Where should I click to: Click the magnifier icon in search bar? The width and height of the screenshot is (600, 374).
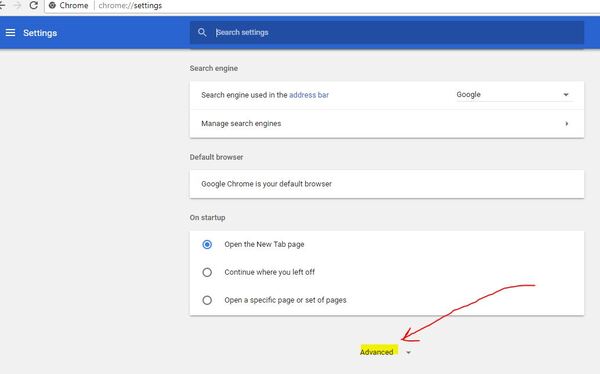coord(202,33)
